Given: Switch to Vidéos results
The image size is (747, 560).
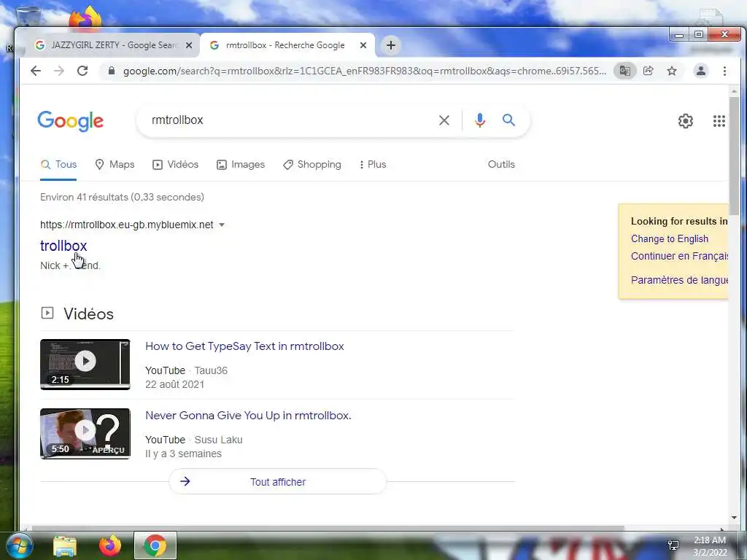Looking at the screenshot, I should pyautogui.click(x=175, y=165).
